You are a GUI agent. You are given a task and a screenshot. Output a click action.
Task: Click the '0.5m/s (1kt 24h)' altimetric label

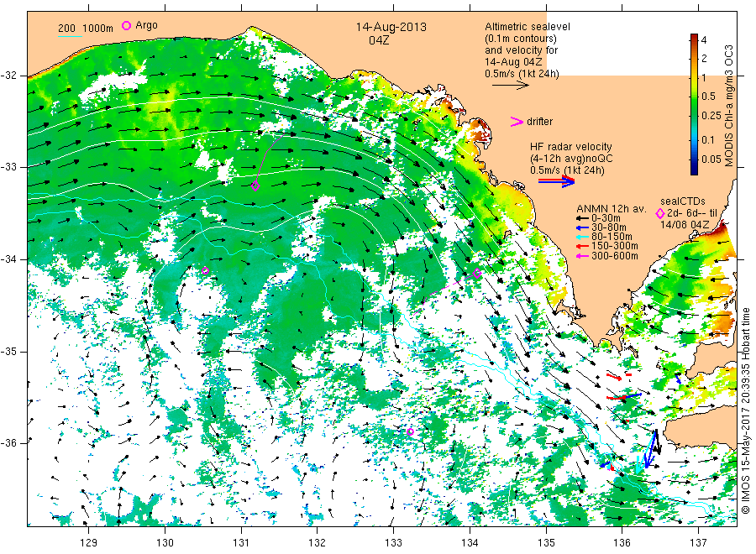click(522, 74)
